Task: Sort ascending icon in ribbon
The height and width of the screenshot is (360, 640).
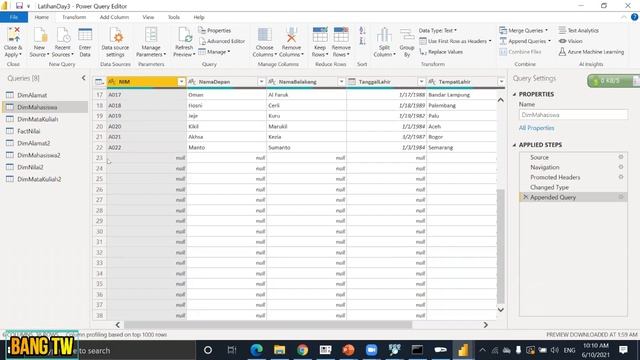Action: [362, 31]
